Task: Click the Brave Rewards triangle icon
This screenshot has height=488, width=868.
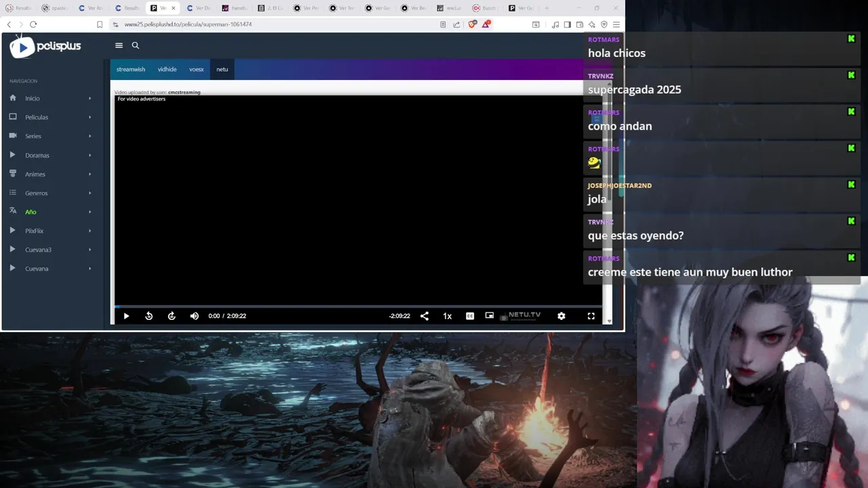Action: (x=486, y=24)
